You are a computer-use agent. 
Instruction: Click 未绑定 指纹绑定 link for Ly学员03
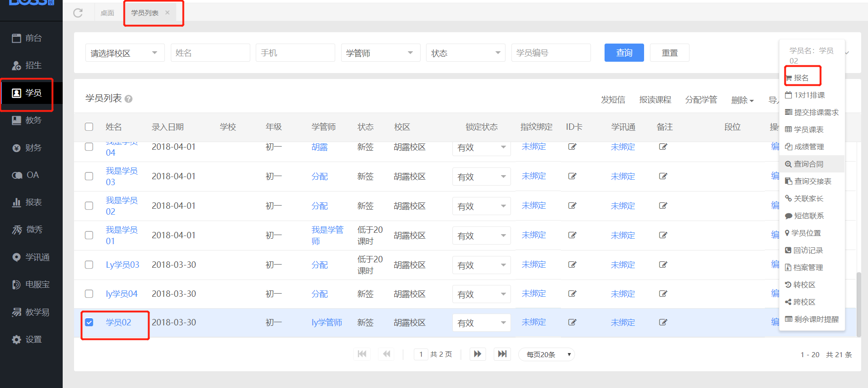(x=534, y=264)
